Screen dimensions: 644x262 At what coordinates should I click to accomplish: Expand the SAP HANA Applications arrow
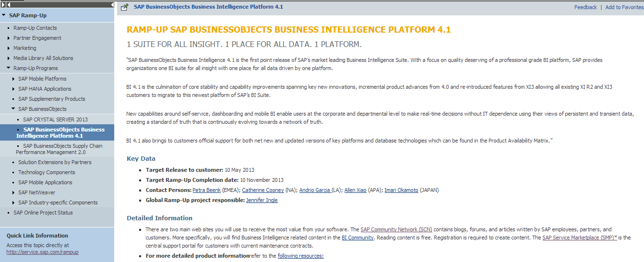[x=13, y=89]
